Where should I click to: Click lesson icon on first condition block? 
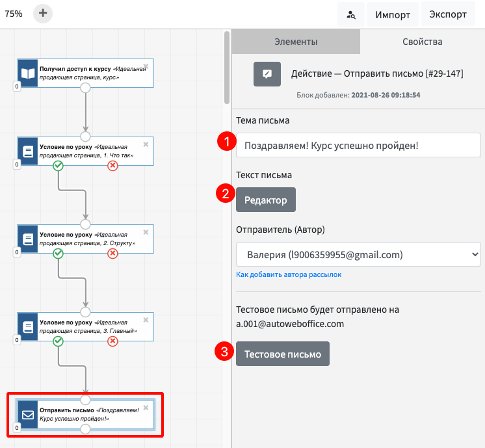point(28,151)
